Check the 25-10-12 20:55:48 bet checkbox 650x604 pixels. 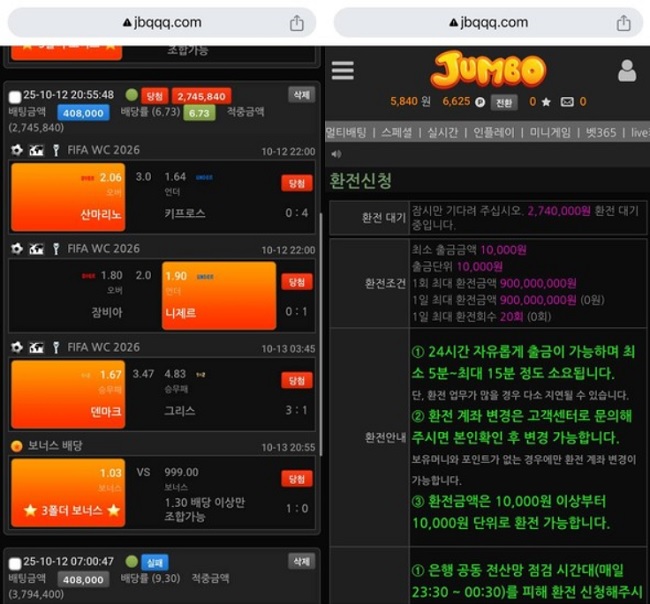pos(15,97)
